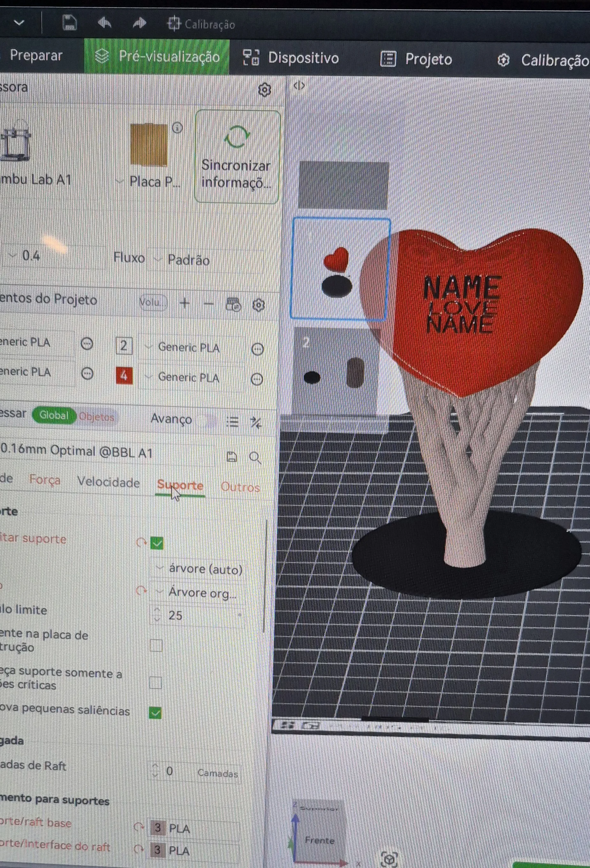Open support/raft base filament dropdown
This screenshot has height=868, width=590.
(193, 828)
